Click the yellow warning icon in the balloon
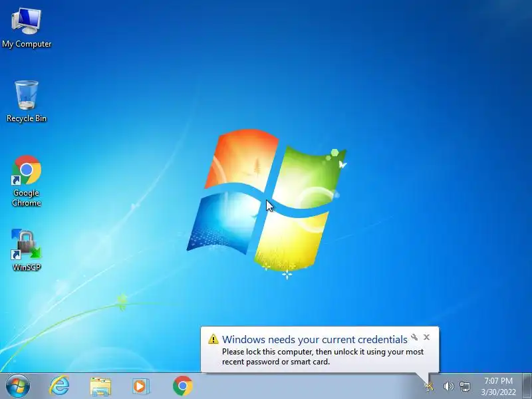This screenshot has width=532, height=399. [x=213, y=339]
